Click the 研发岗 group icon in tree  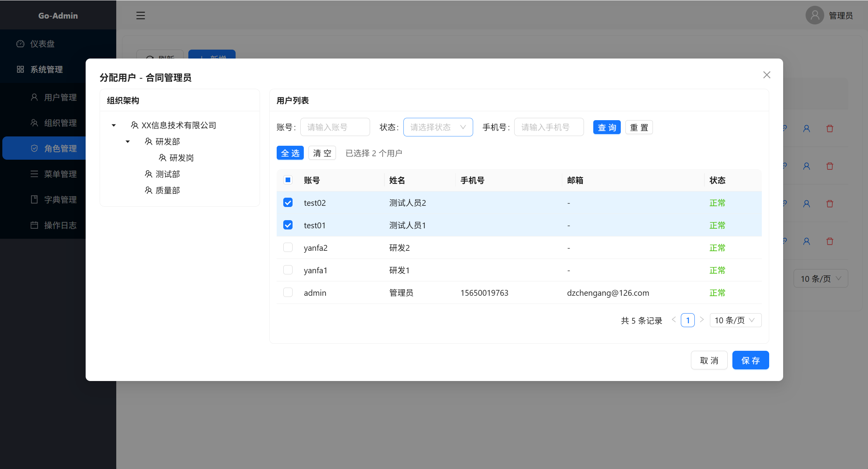click(x=162, y=158)
